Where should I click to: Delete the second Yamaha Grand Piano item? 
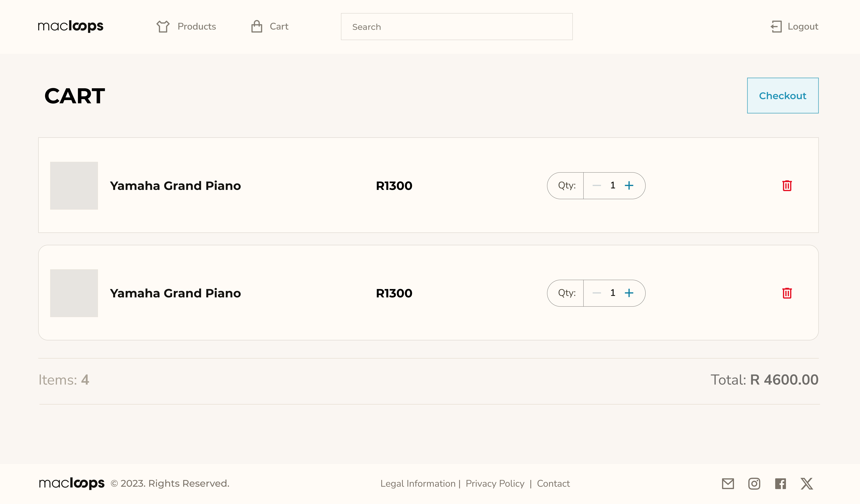[787, 293]
